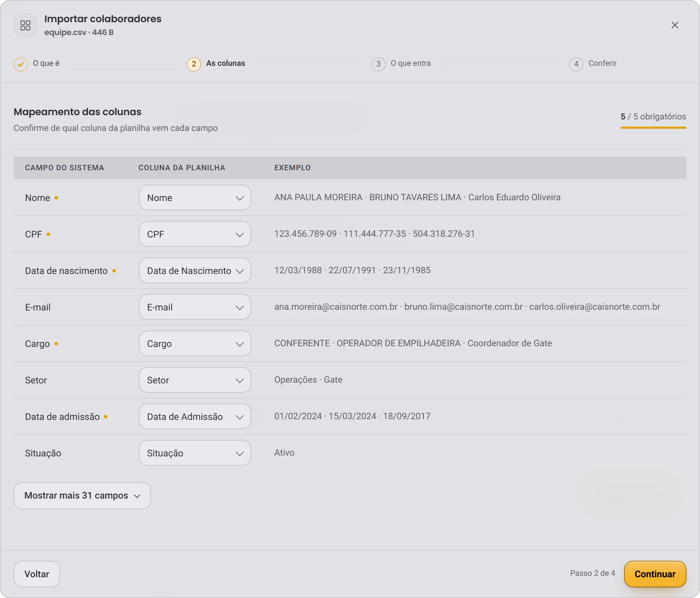Click the Continuar button

655,574
